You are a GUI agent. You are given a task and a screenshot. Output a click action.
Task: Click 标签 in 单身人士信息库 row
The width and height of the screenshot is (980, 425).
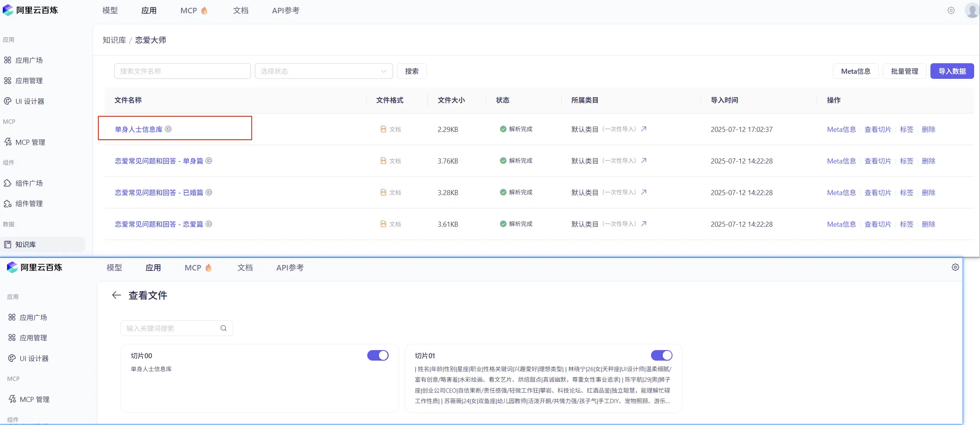pyautogui.click(x=907, y=129)
